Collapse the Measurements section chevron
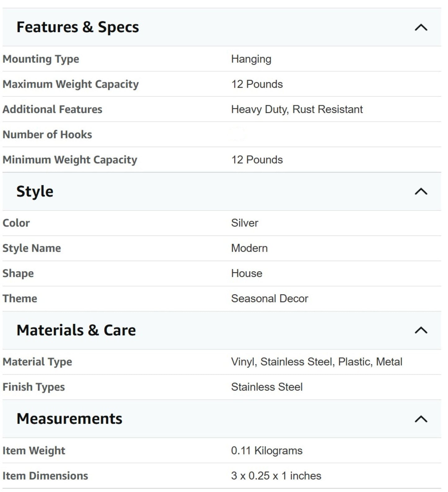Screen dimensions: 448x492 tap(421, 419)
